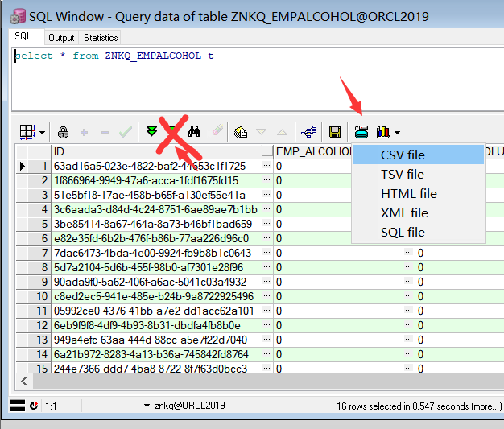Click the '16 rows selected' status message

[x=419, y=406]
